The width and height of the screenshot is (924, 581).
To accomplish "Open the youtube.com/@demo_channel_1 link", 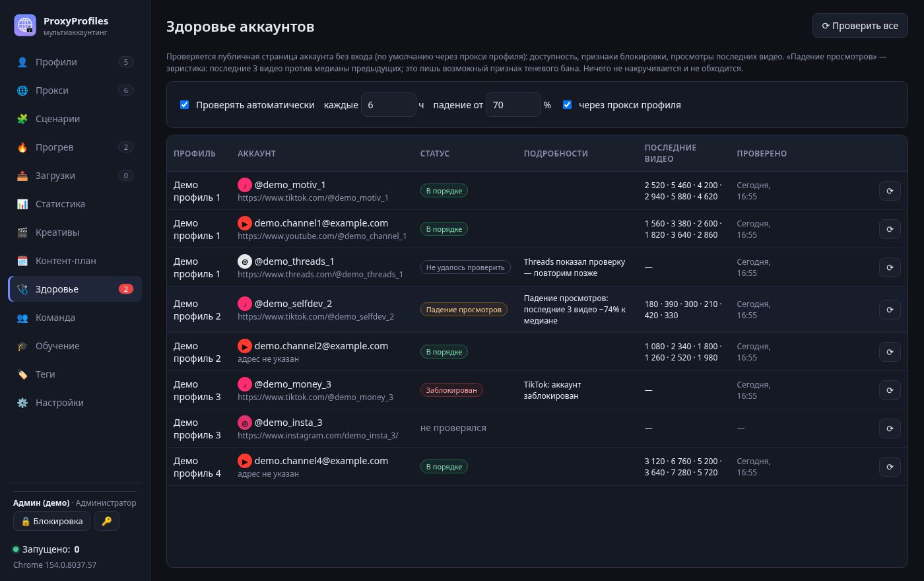I will [x=322, y=236].
